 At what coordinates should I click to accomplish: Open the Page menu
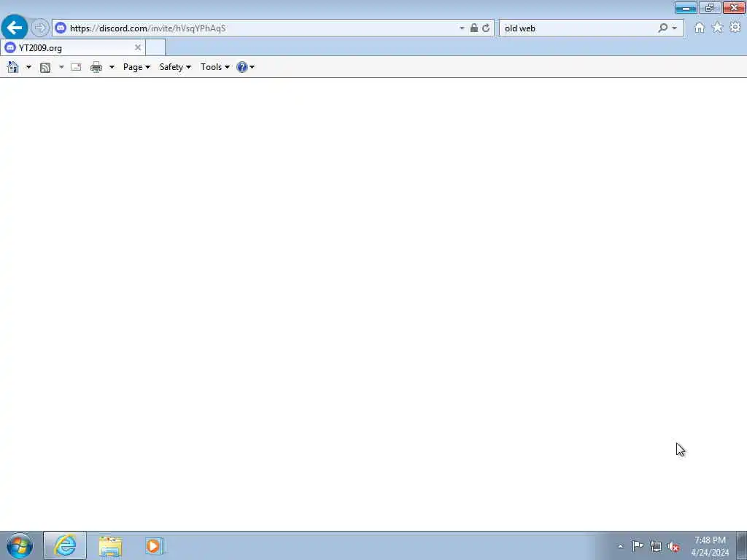click(x=136, y=67)
